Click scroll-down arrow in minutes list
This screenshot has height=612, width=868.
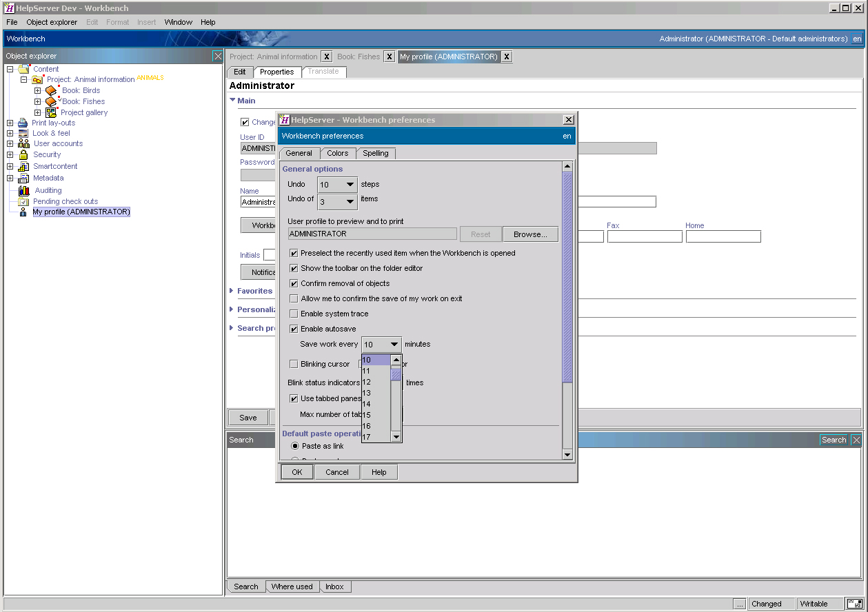point(396,437)
